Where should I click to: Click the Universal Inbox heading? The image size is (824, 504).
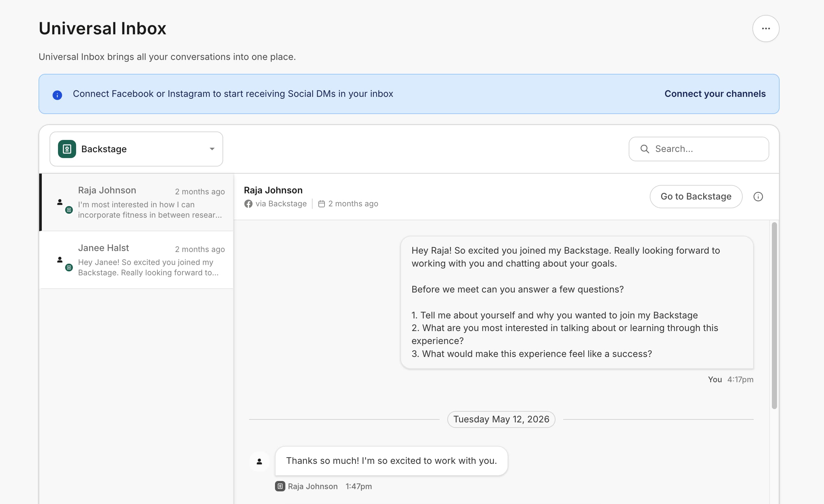(x=102, y=29)
